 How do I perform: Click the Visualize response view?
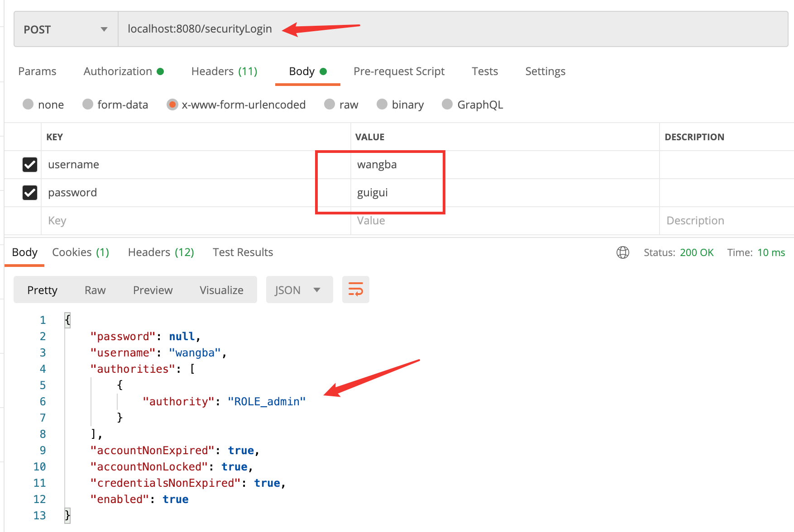[221, 290]
